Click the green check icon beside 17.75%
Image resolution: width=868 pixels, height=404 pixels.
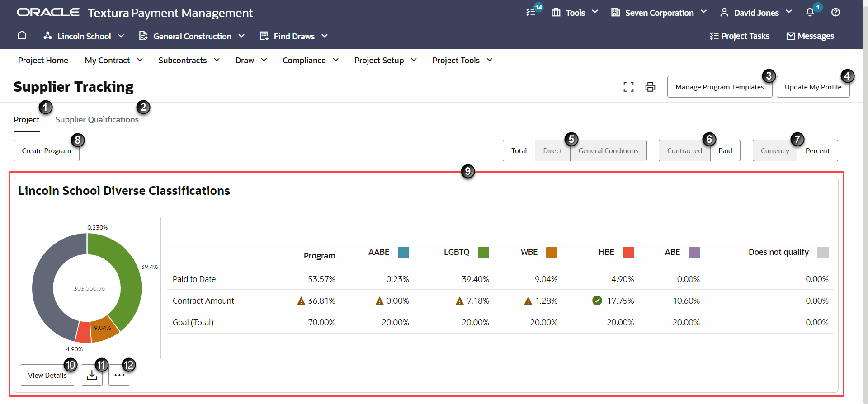597,301
